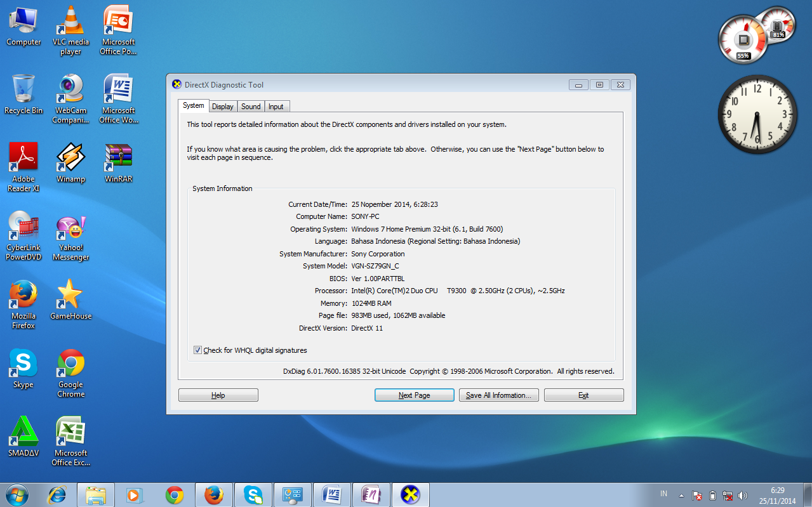Open Internet Explorer from the taskbar
This screenshot has width=812, height=507.
(x=57, y=494)
